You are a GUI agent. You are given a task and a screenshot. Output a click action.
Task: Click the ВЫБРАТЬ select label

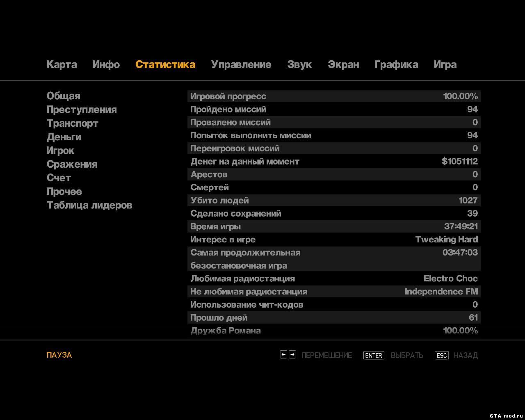407,356
